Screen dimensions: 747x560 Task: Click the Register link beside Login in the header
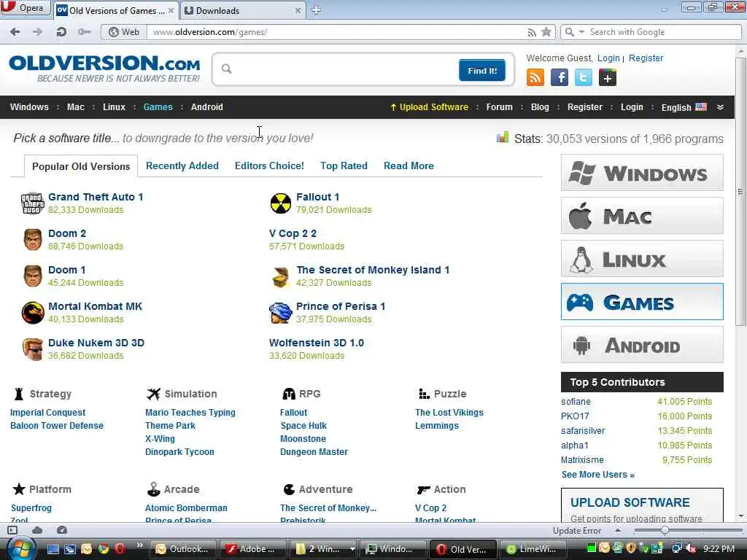(646, 58)
